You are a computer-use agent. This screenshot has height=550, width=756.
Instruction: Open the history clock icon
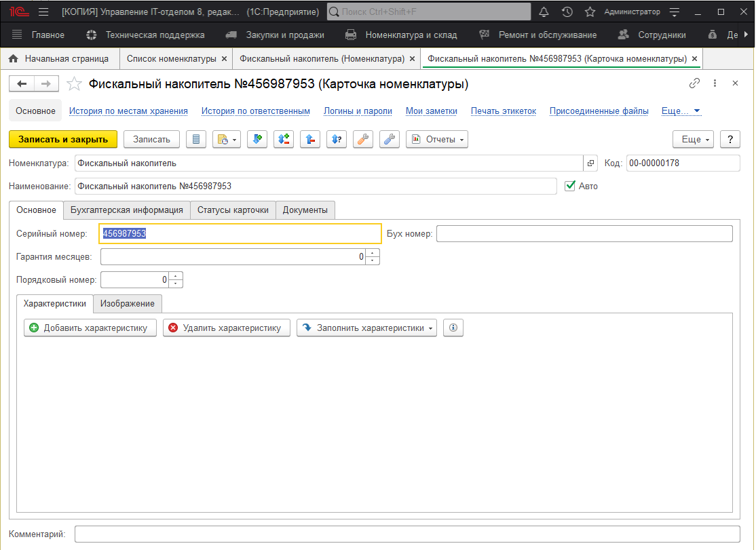pyautogui.click(x=567, y=12)
